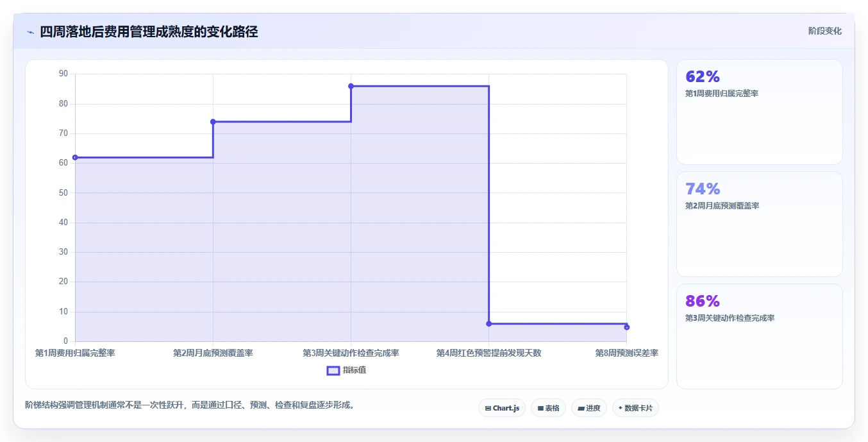Click the lightning icon beside the title
The height and width of the screenshot is (442, 868).
pyautogui.click(x=30, y=31)
